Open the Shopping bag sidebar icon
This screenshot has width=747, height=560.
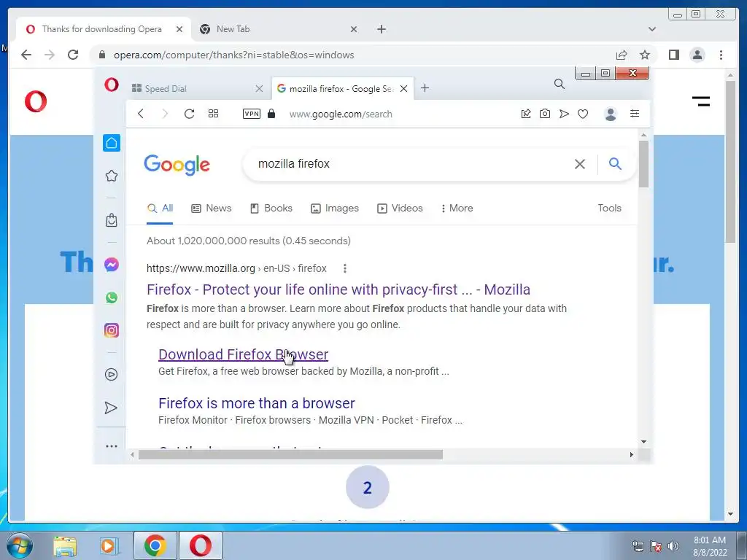coord(112,220)
